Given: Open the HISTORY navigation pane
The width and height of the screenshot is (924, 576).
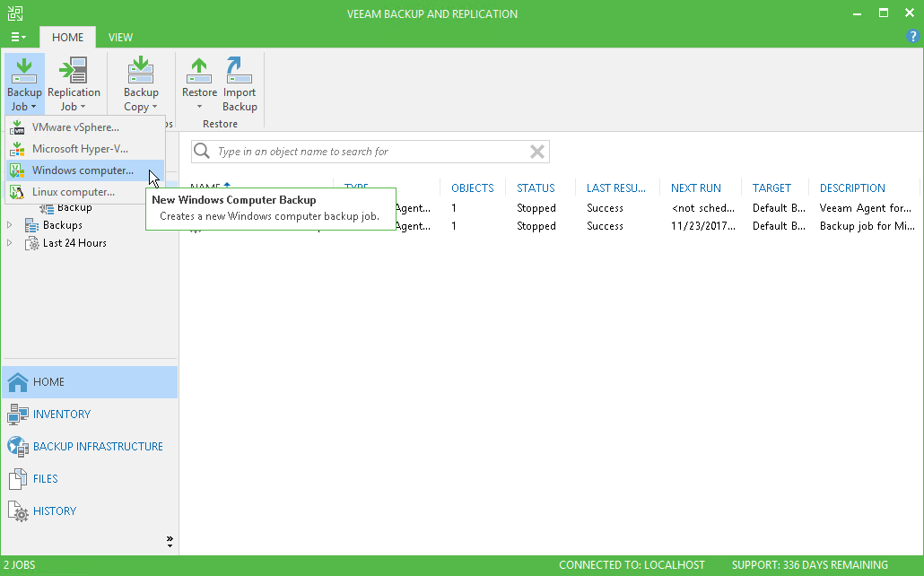Looking at the screenshot, I should coord(90,511).
